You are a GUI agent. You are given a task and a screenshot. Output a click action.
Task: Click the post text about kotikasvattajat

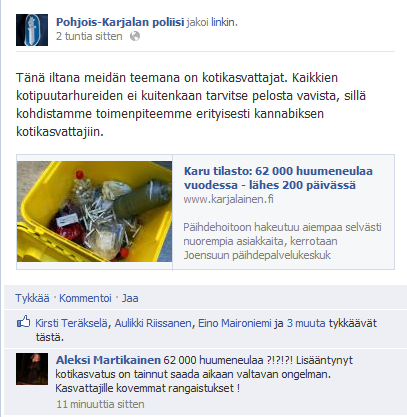coord(191,105)
